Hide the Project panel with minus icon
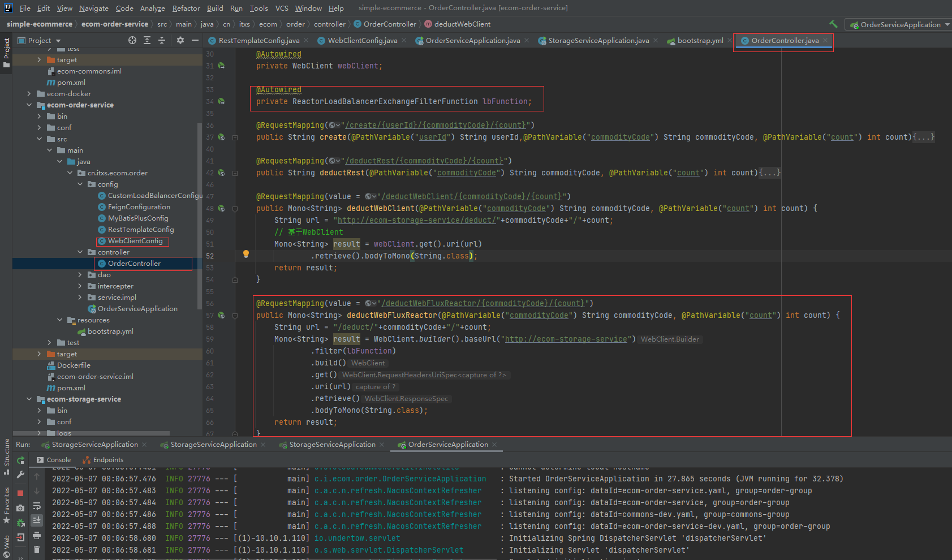 (195, 40)
